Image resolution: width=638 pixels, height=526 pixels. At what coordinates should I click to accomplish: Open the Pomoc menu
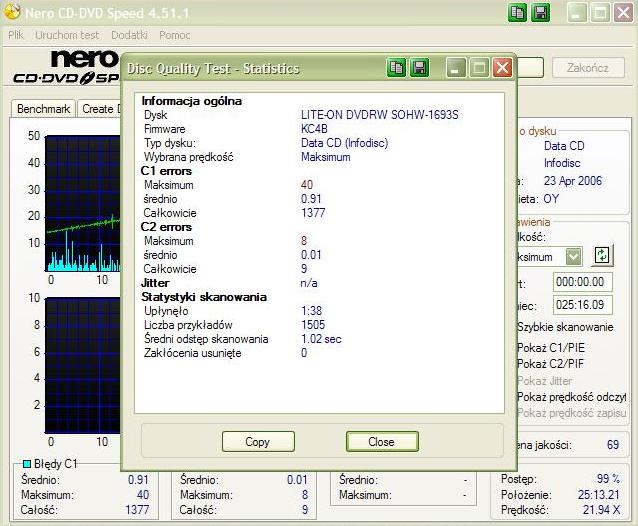[x=175, y=35]
